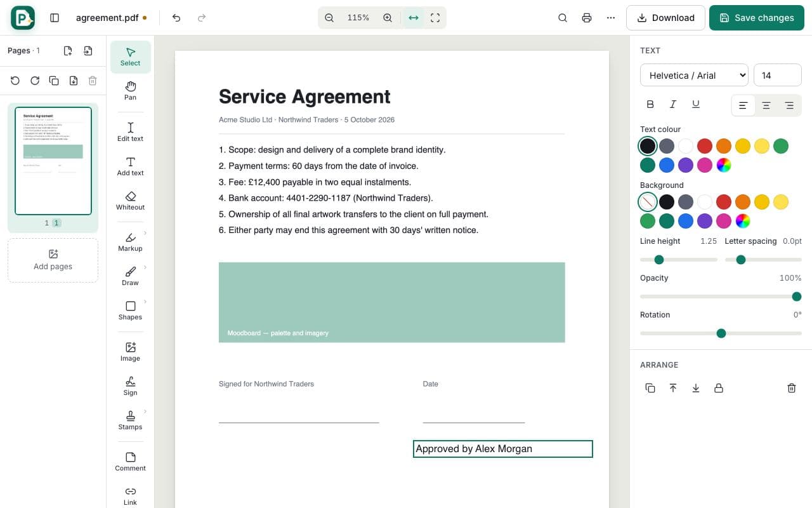Select the Link tool
812x508 pixels.
(x=130, y=496)
